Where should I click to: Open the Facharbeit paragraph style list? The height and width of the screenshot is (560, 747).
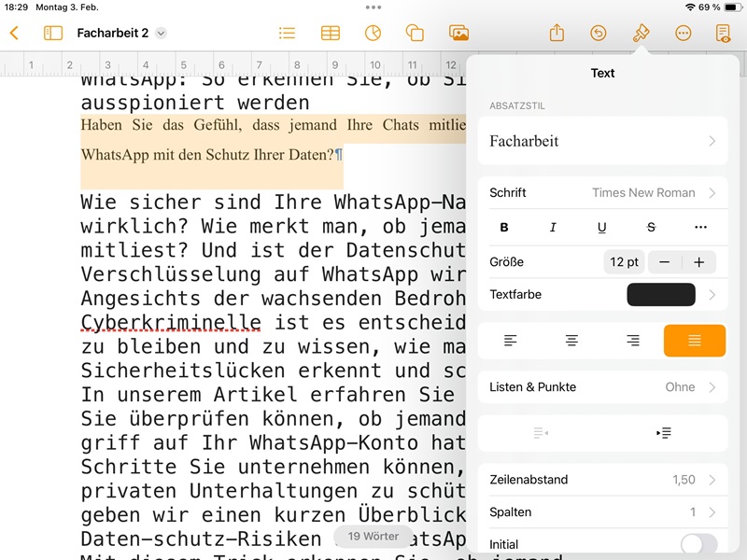pyautogui.click(x=602, y=141)
